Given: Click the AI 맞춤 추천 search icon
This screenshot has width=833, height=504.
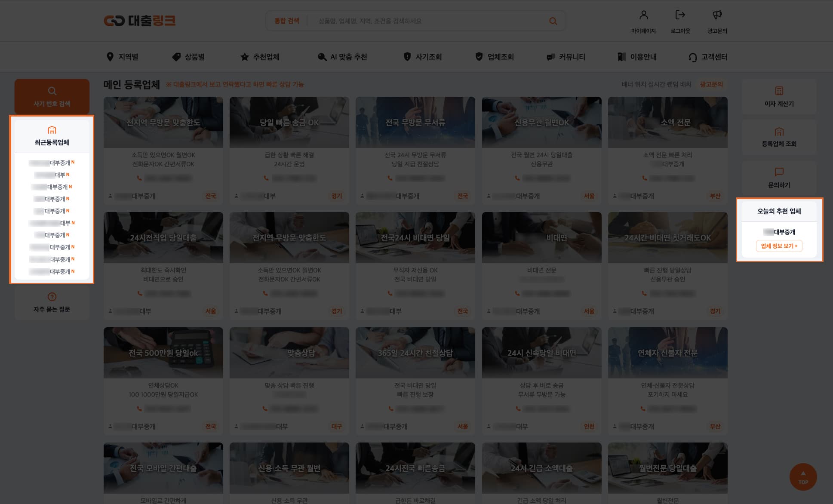Looking at the screenshot, I should pyautogui.click(x=322, y=57).
